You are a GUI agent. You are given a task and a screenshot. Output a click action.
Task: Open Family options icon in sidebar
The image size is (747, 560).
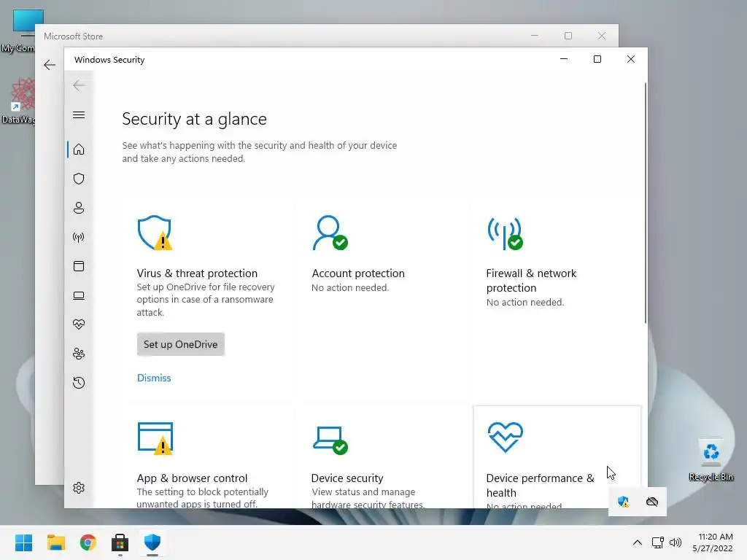pos(79,354)
